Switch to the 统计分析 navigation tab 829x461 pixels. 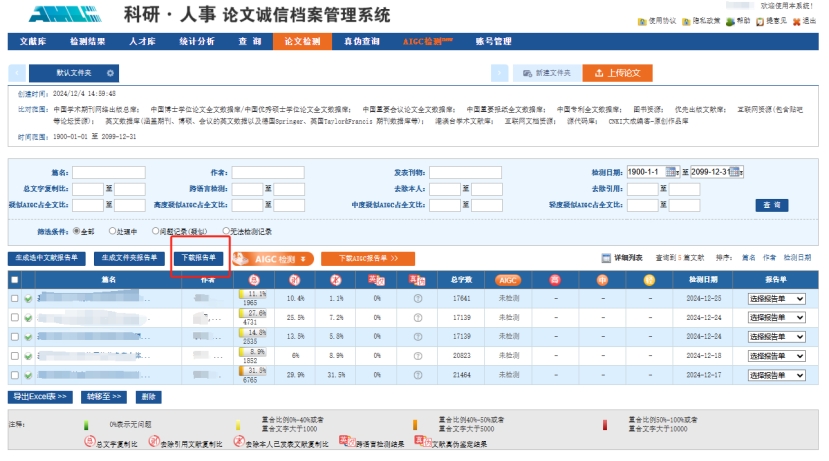click(196, 41)
